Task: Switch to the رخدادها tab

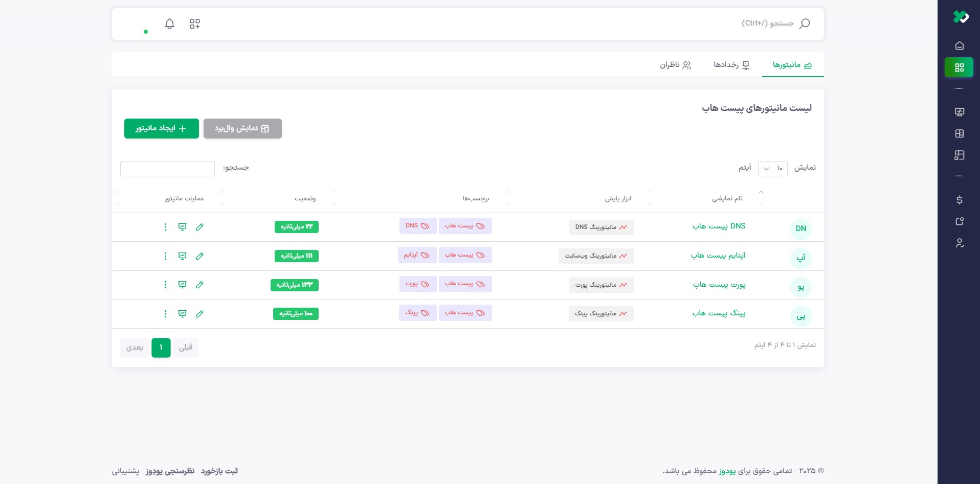Action: pos(731,65)
